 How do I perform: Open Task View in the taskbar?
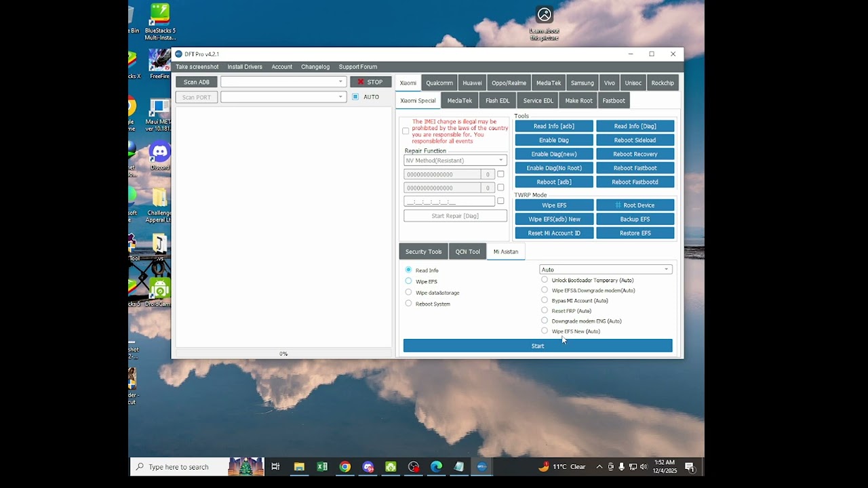275,466
